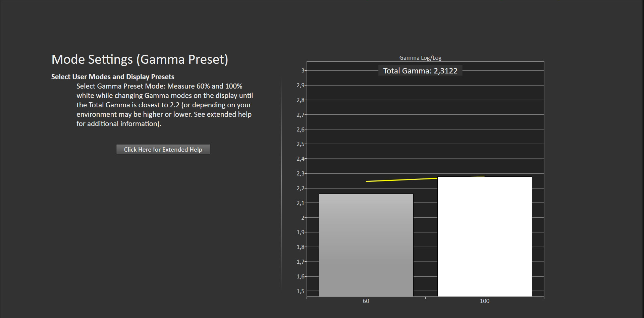This screenshot has height=318, width=644.
Task: Click the '100' x-axis label
Action: pos(484,301)
